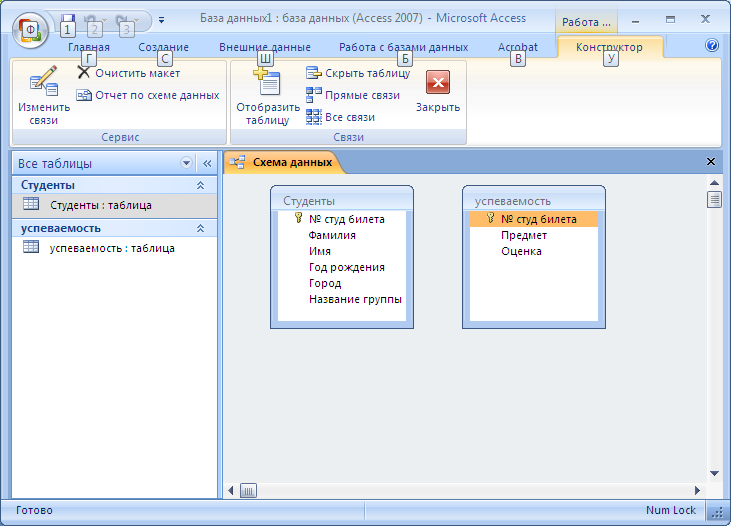Click the red Закрыть icon in ribbon
This screenshot has width=731, height=526.
(x=438, y=83)
